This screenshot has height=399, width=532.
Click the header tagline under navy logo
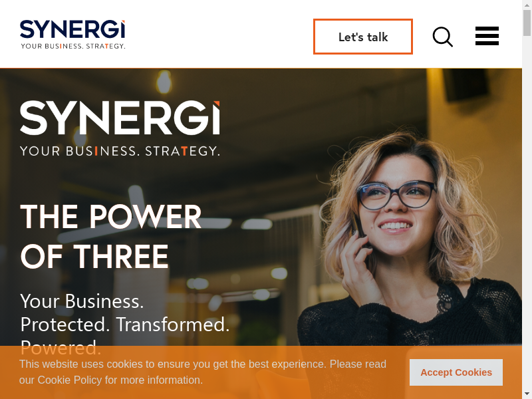[73, 46]
